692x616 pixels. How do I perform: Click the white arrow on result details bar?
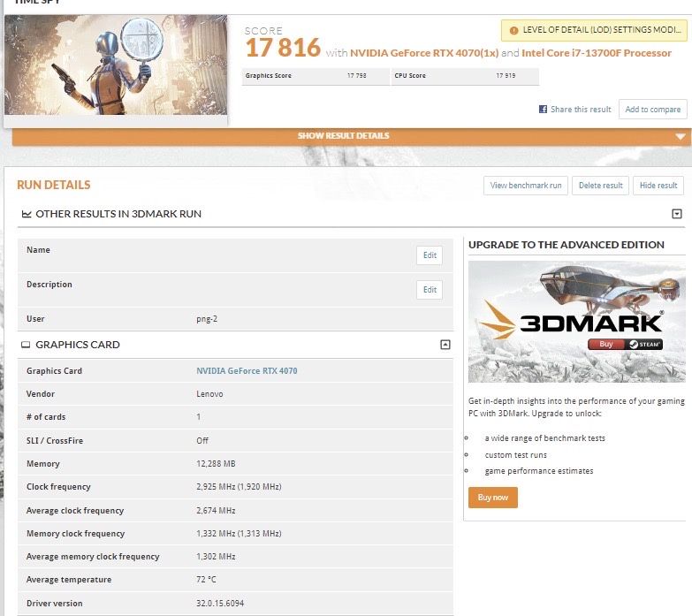681,136
